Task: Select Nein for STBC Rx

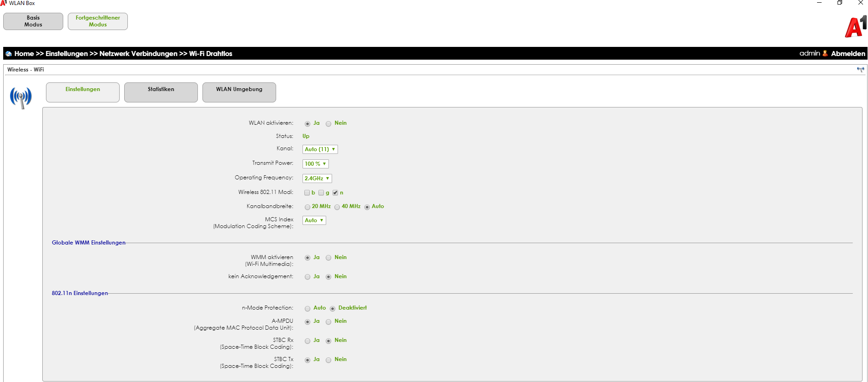Action: [x=328, y=341]
